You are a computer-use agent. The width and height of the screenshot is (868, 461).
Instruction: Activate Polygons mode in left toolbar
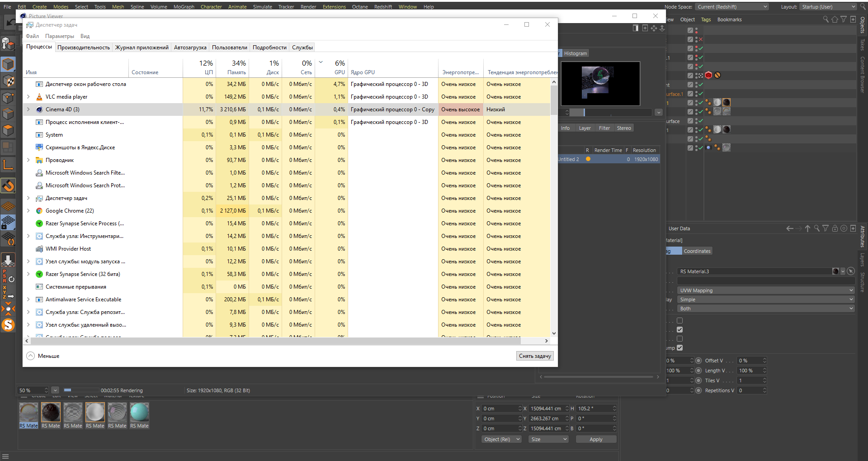pos(8,130)
